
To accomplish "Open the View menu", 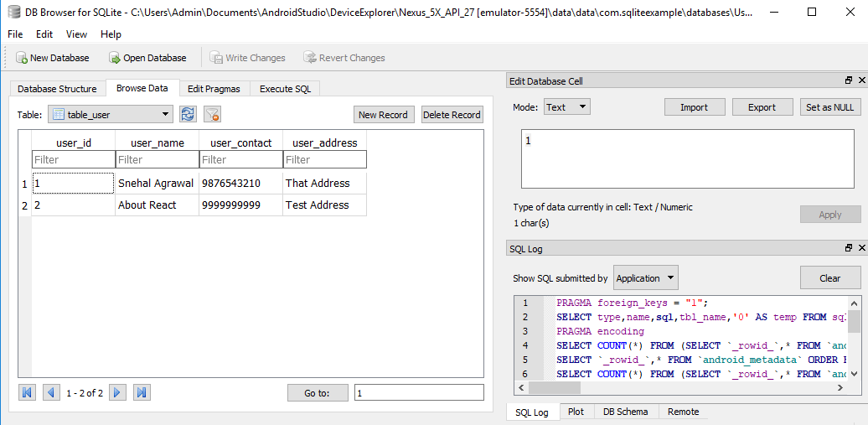I will pyautogui.click(x=76, y=34).
